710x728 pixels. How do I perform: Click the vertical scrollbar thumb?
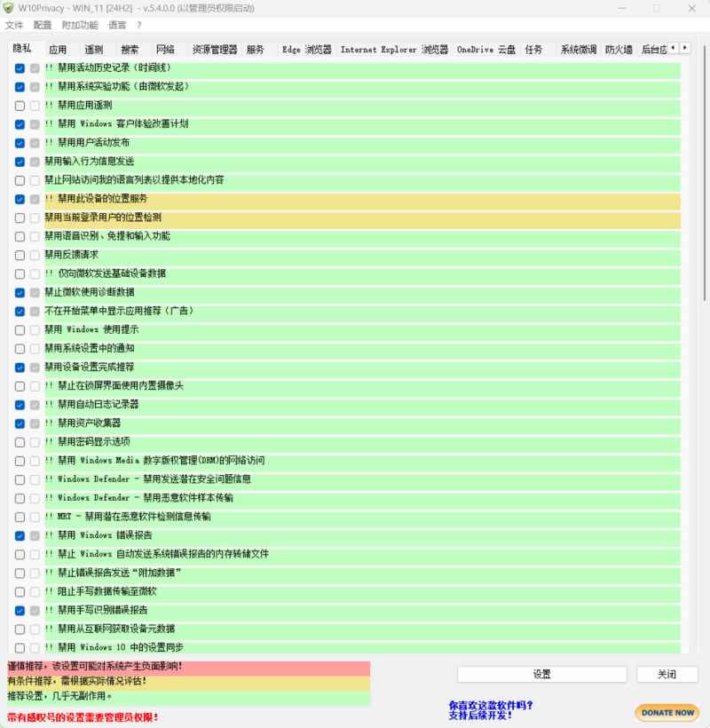click(x=706, y=173)
